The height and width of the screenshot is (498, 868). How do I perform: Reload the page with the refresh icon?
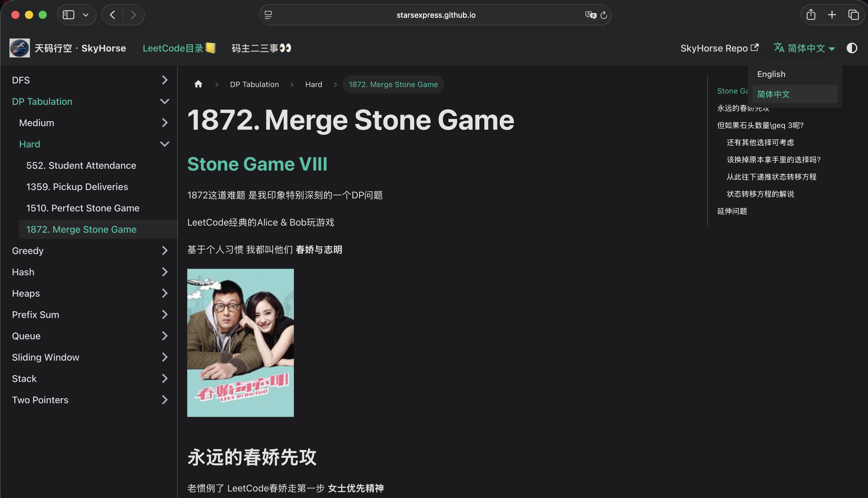tap(604, 15)
